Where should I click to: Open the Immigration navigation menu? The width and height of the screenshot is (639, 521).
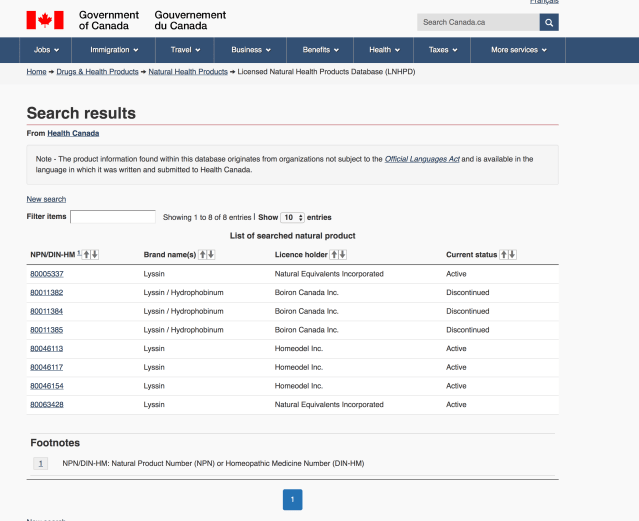[114, 50]
